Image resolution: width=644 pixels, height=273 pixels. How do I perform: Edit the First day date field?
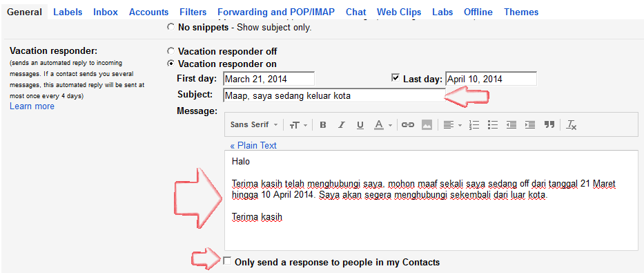(269, 79)
